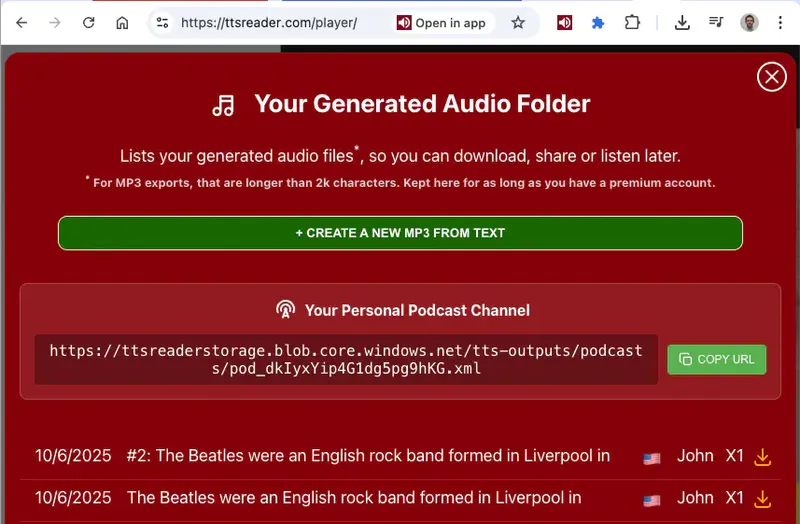Click the John voice on the '#2' row

pos(695,456)
